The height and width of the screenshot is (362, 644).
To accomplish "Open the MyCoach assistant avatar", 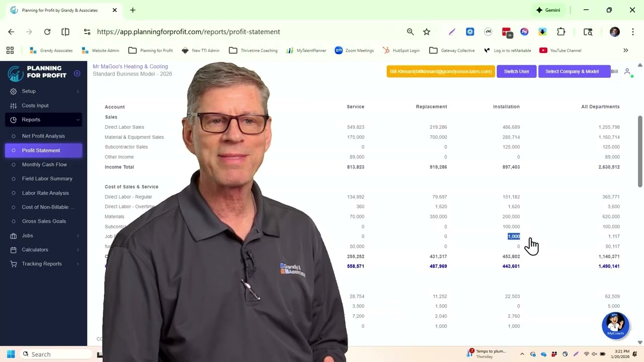I will coord(615,325).
